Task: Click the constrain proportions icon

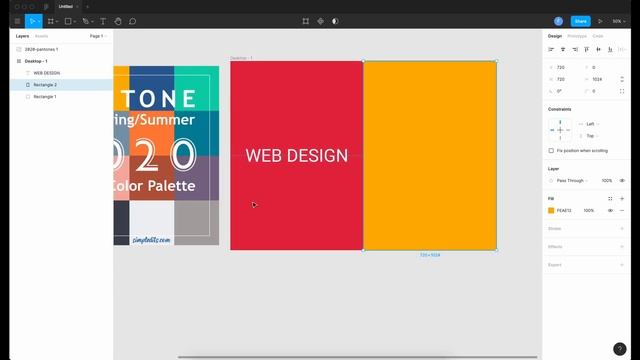Action: tap(622, 79)
